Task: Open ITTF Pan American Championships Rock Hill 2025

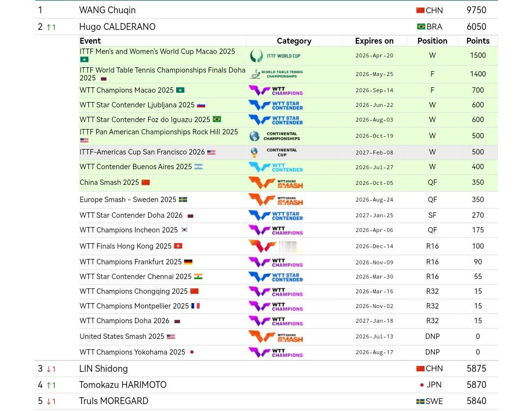Action: pos(159,132)
